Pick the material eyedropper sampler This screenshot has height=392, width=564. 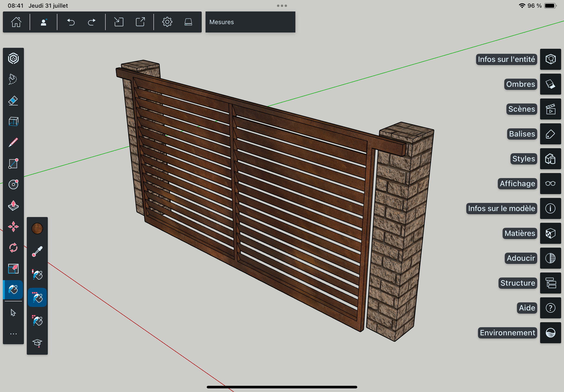[x=37, y=251]
